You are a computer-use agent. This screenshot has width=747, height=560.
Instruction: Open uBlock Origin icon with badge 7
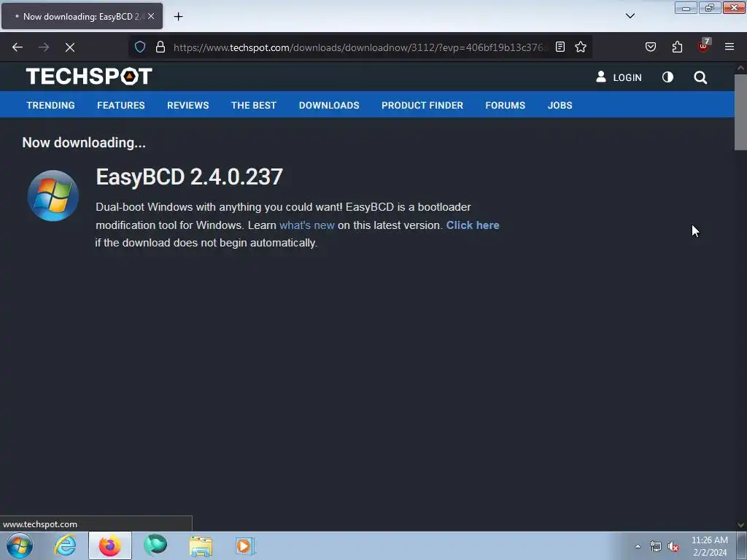pos(704,46)
